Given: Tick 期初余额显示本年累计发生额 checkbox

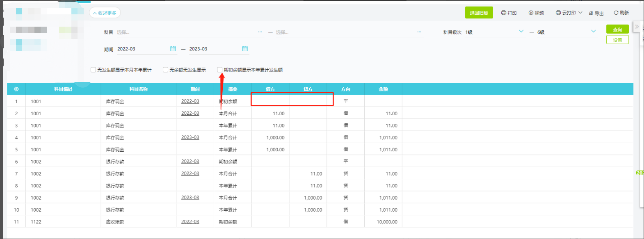Looking at the screenshot, I should point(220,70).
